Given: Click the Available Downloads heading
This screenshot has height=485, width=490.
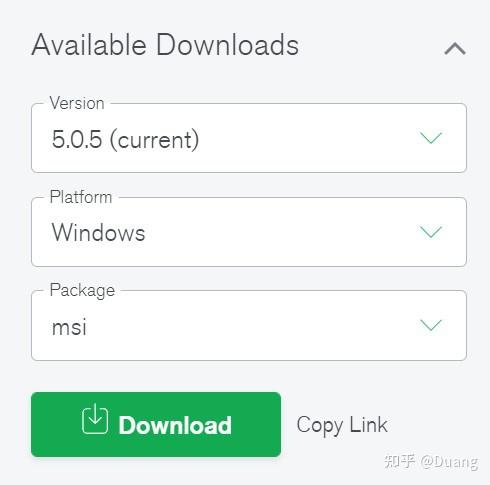Looking at the screenshot, I should 165,45.
